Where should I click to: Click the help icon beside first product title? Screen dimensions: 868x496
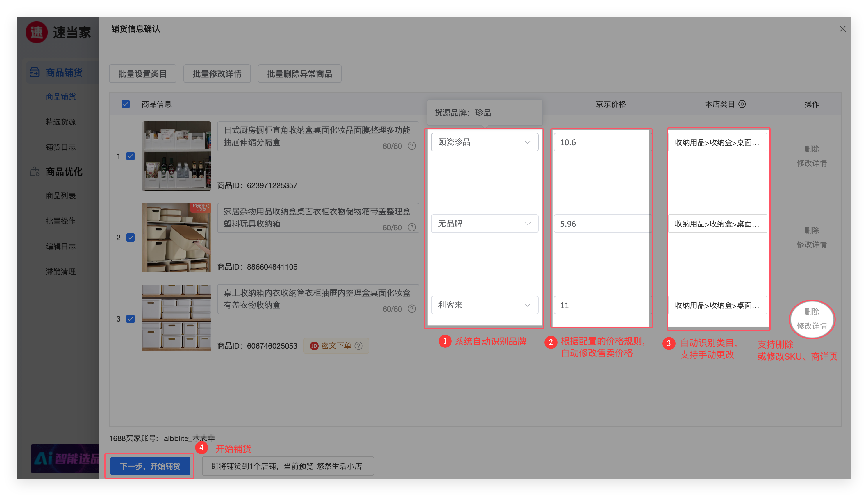[412, 146]
